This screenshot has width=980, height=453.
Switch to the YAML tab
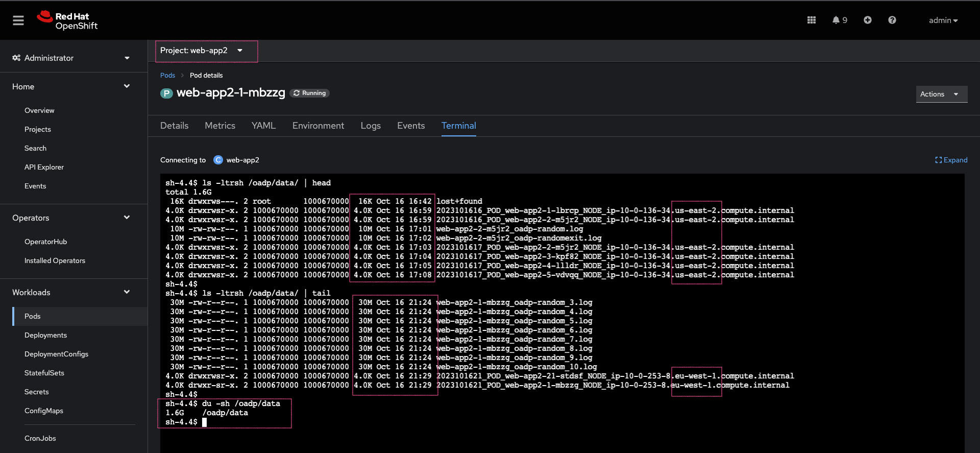263,126
